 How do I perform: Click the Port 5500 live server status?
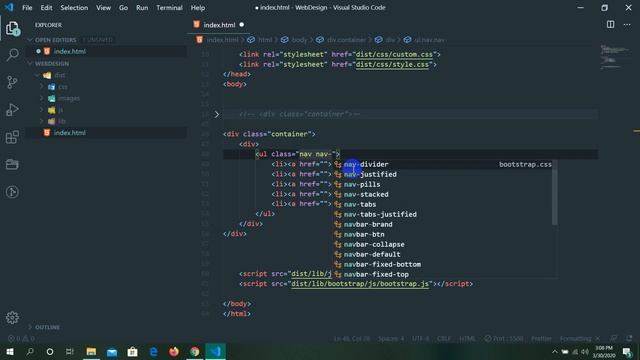pos(504,338)
